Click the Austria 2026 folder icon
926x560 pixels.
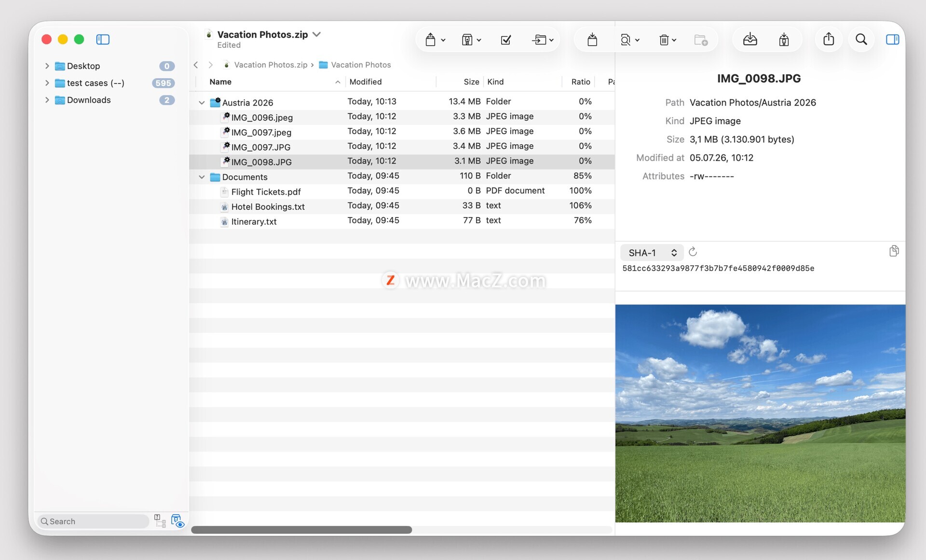coord(216,102)
